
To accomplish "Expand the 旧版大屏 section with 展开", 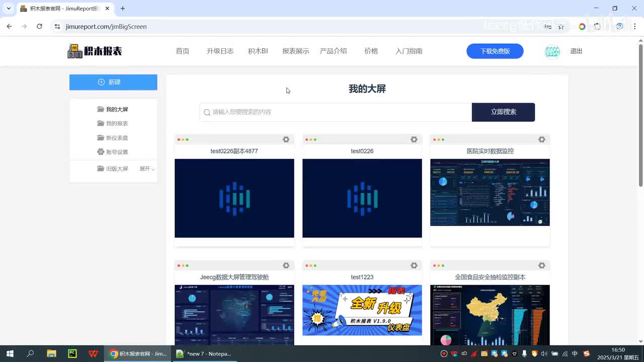I will 147,169.
